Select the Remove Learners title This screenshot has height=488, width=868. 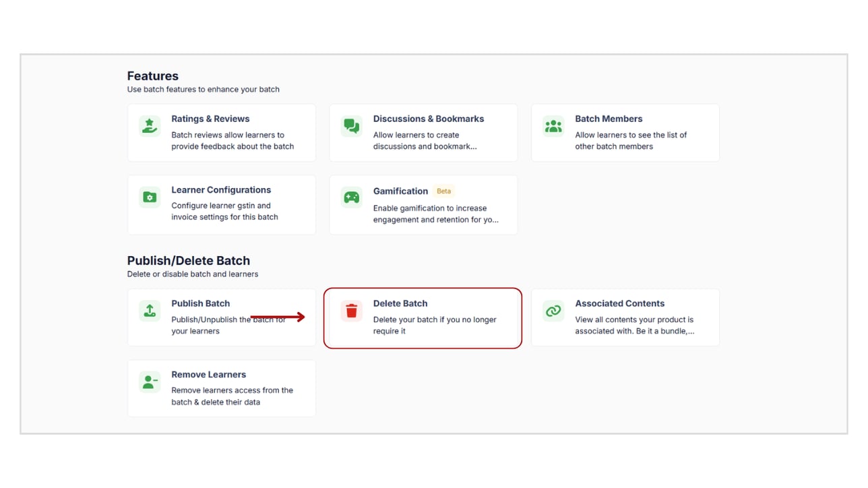coord(208,375)
